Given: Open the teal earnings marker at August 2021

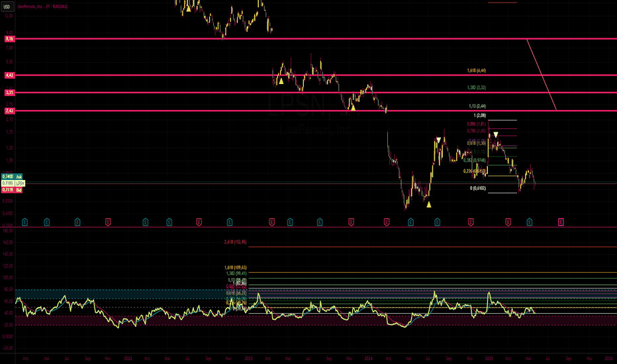Looking at the screenshot, I should click(x=77, y=222).
